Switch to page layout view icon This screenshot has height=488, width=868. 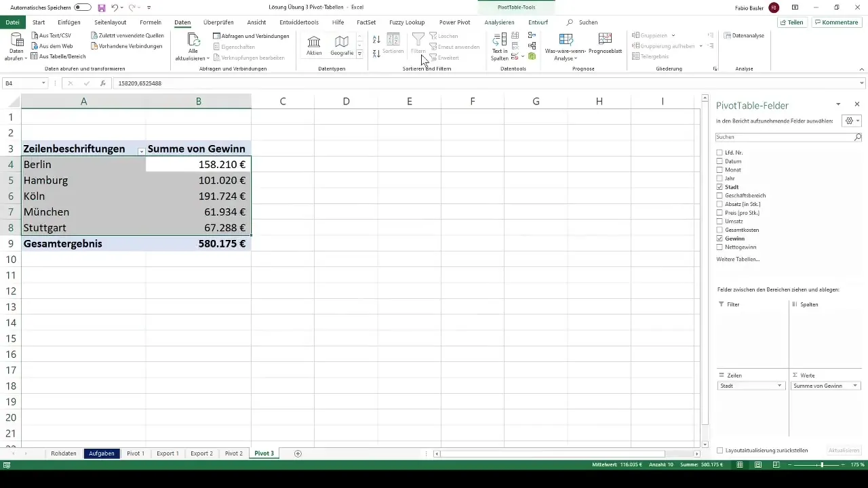757,465
